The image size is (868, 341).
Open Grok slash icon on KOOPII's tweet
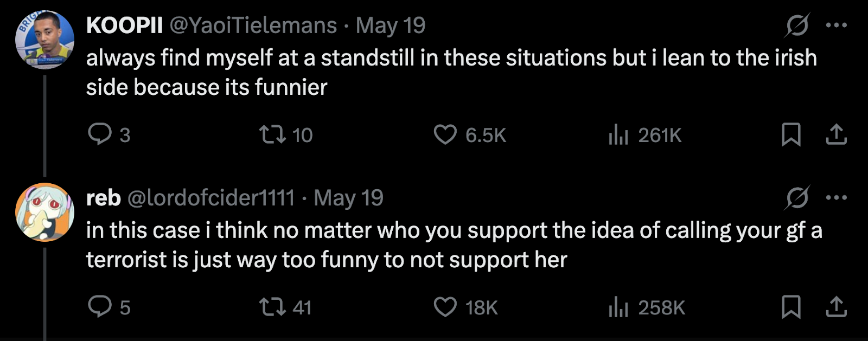click(797, 25)
